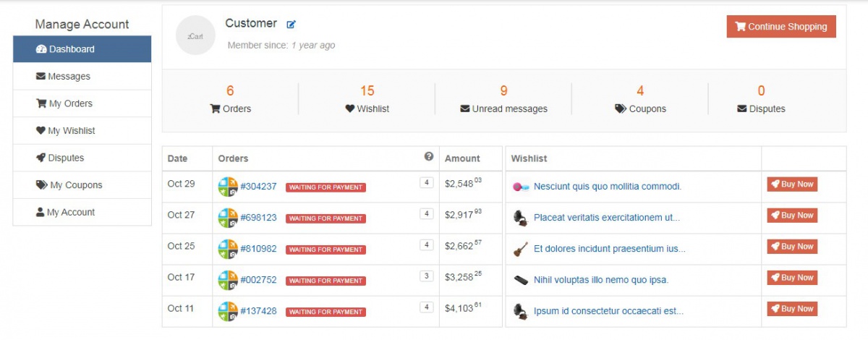Click Buy Now for Nihil voluptas item
Viewport: 868px width, 340px height.
coord(792,278)
